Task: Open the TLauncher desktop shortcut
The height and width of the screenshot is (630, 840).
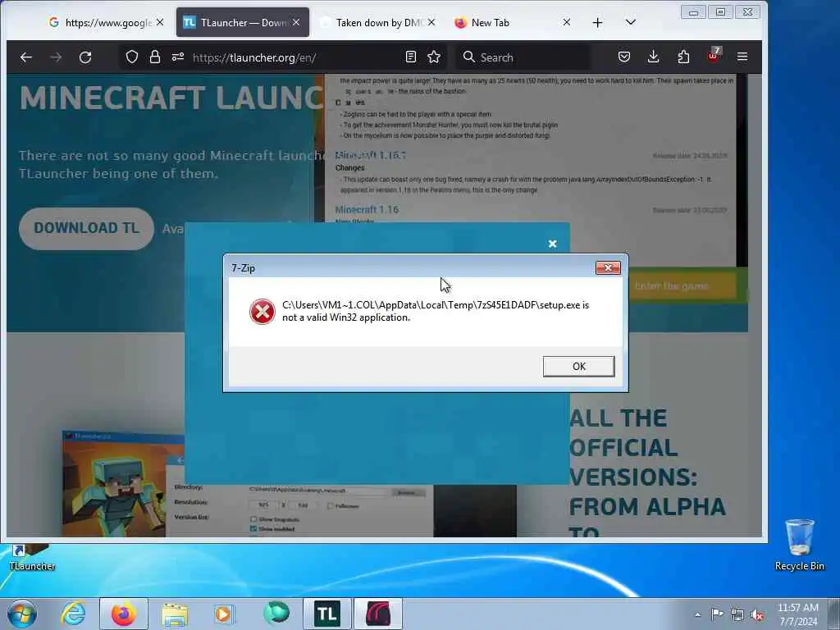Action: 32,558
